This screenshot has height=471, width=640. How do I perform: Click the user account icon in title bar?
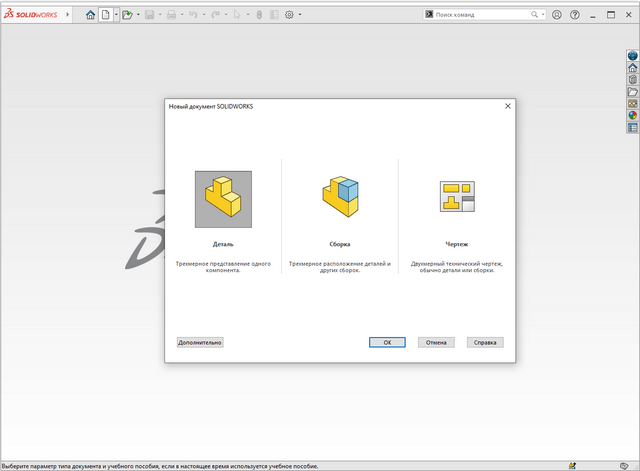[x=556, y=15]
